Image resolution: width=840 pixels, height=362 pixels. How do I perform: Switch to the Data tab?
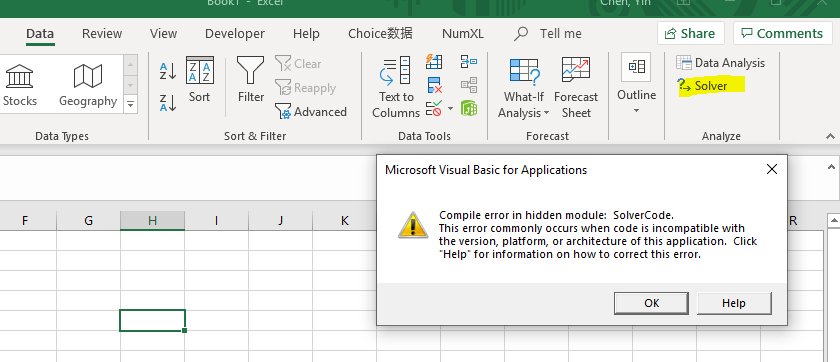40,34
